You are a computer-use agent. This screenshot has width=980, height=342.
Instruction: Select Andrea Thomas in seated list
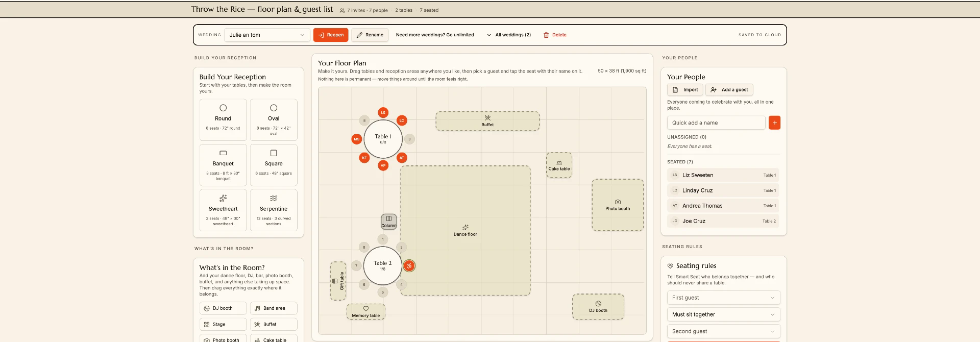724,206
